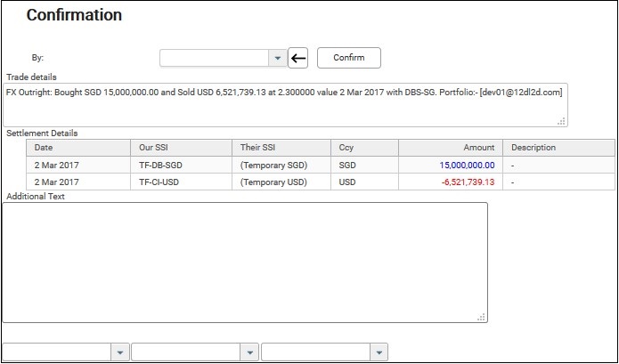Click the black left-pointing arrow icon
619x364 pixels.
[298, 58]
